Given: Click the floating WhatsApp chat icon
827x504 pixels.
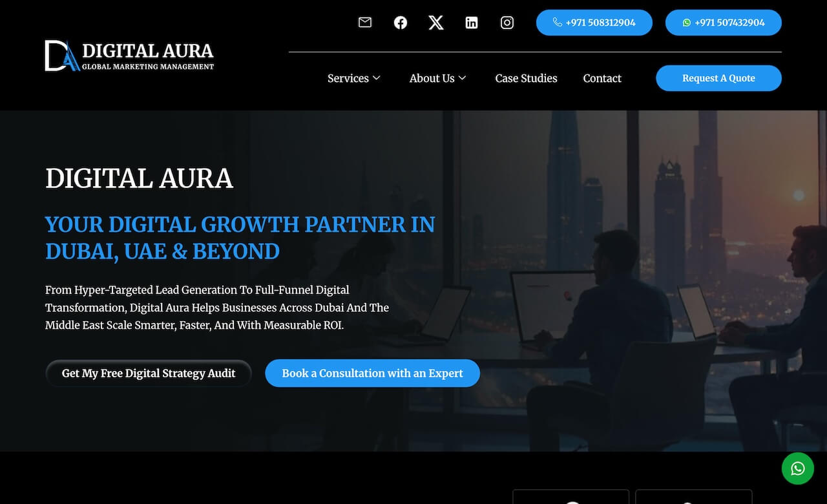Looking at the screenshot, I should point(797,468).
